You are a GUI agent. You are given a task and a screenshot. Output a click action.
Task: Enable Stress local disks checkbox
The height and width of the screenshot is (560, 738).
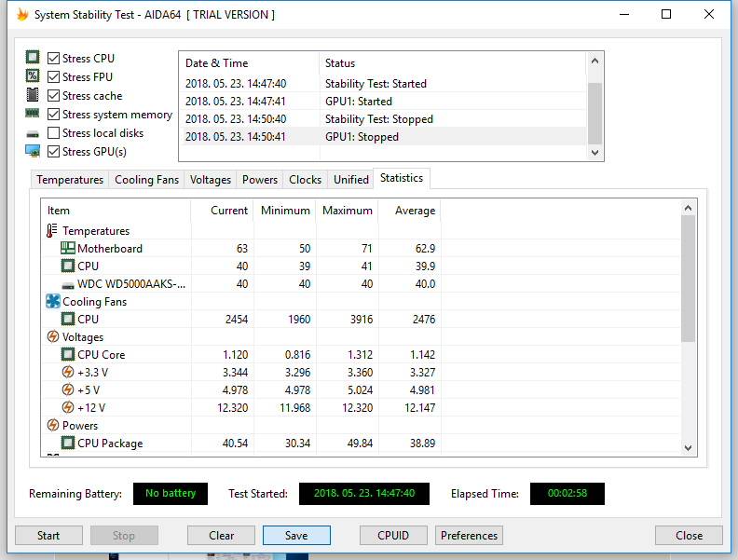pyautogui.click(x=54, y=133)
